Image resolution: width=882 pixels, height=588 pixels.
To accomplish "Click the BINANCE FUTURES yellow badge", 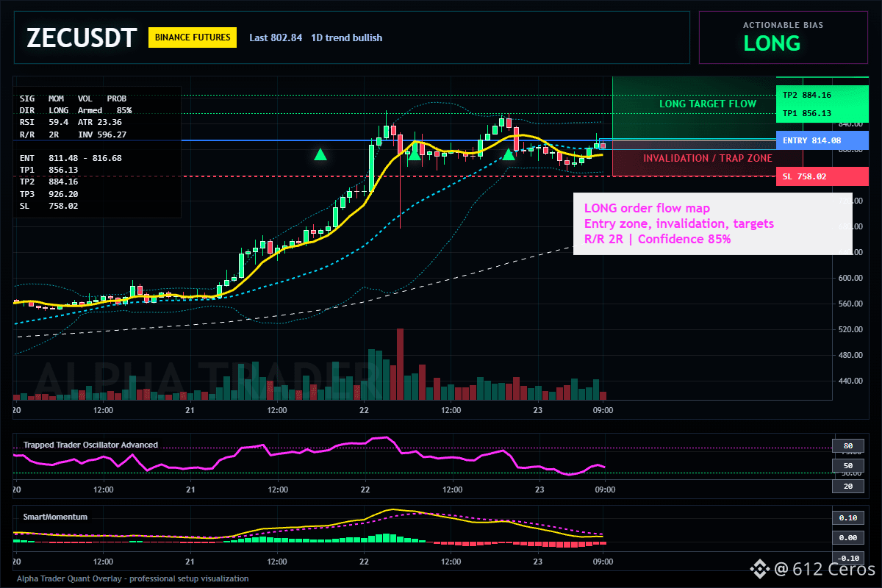I will point(193,37).
